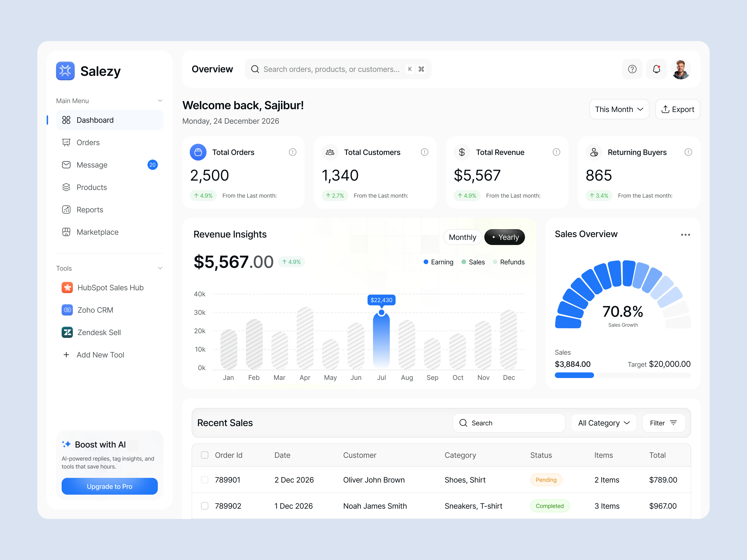Expand the All Category filter

pyautogui.click(x=603, y=423)
